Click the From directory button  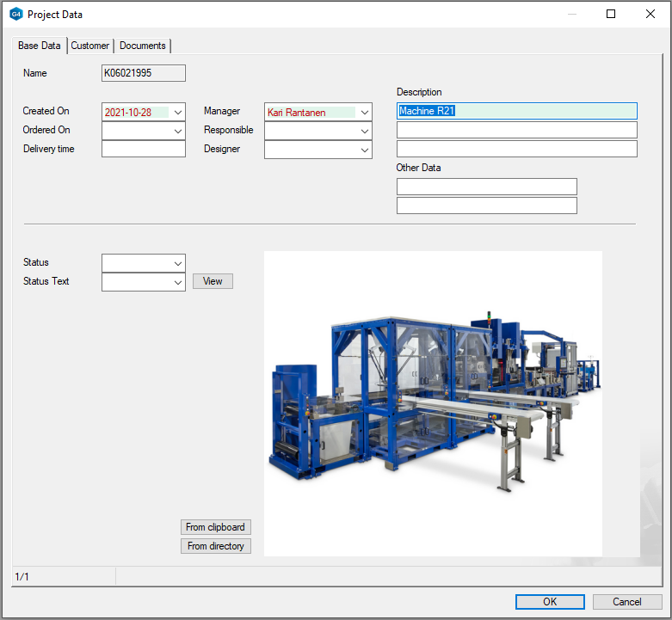pos(216,546)
